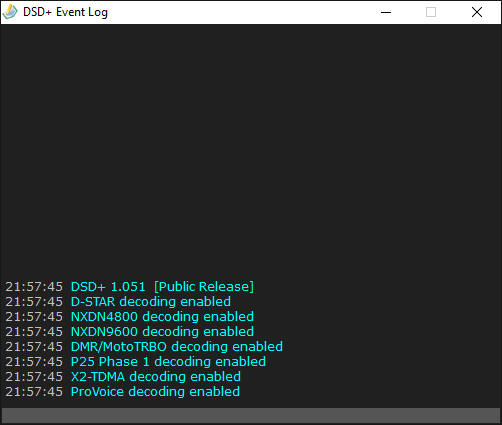Click the DSD+ Event Log title text
Viewport: 502px width, 425px height.
coord(65,12)
